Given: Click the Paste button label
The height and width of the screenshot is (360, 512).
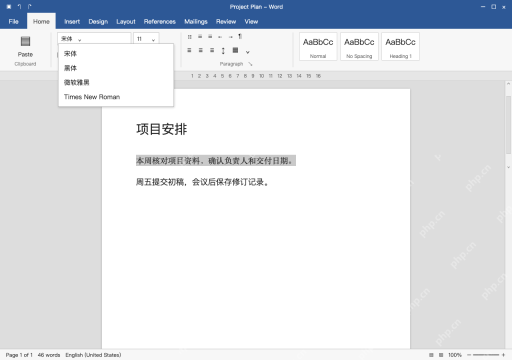Looking at the screenshot, I should [x=25, y=54].
